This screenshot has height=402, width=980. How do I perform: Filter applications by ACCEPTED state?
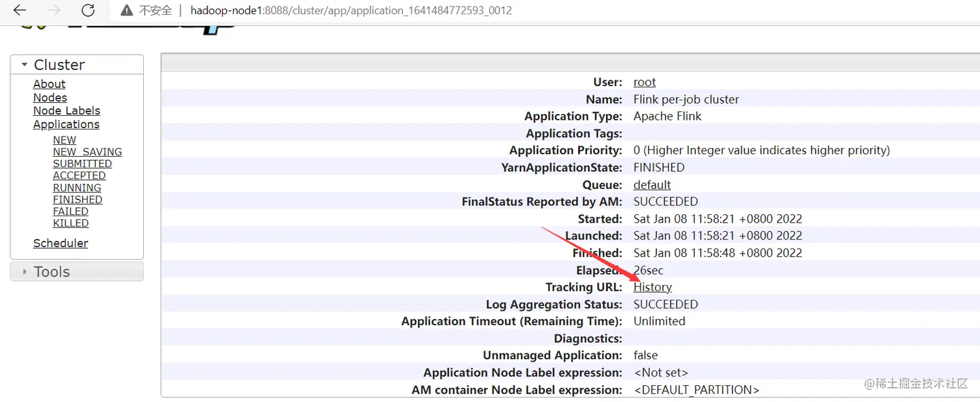[x=79, y=175]
